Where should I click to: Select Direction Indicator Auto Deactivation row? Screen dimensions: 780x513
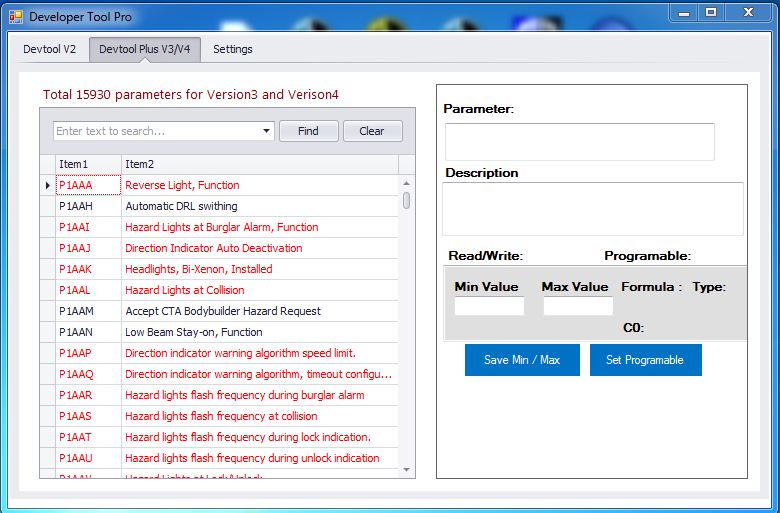click(260, 248)
